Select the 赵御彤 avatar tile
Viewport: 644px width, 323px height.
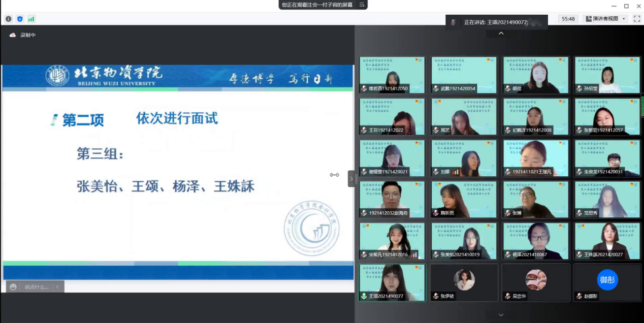click(607, 282)
